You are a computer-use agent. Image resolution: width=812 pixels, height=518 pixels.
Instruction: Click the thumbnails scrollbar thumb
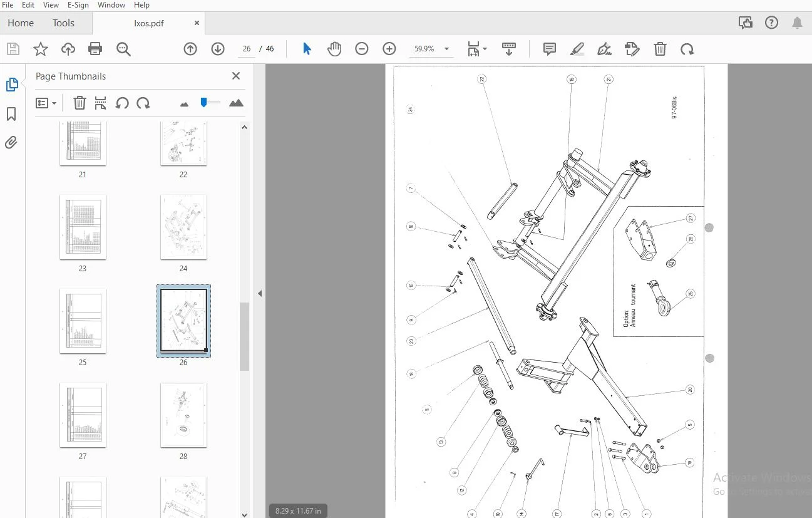pyautogui.click(x=245, y=337)
